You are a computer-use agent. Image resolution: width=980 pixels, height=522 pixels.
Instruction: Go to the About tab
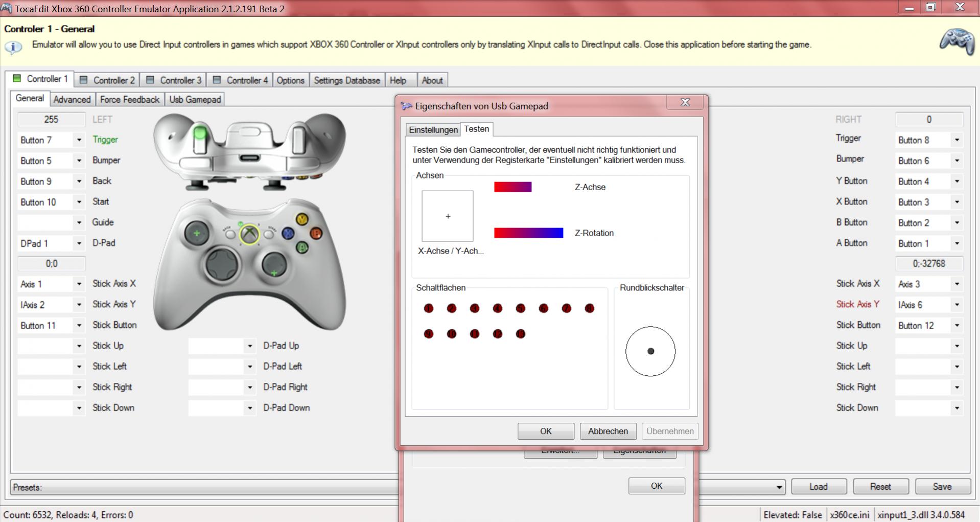(432, 80)
